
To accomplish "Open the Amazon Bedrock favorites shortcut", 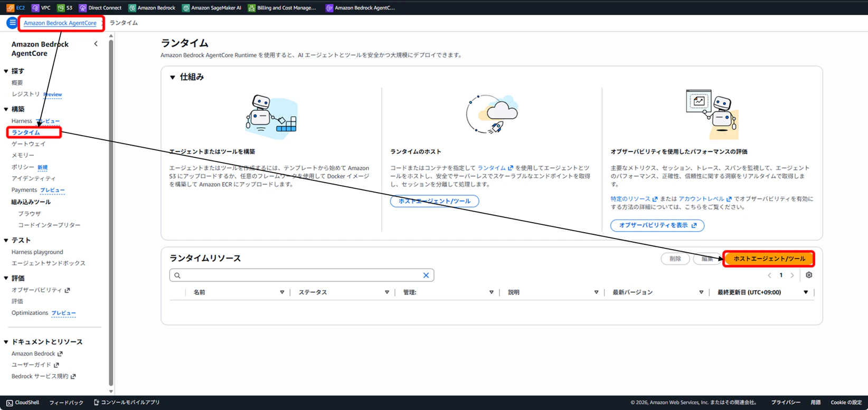I will click(x=152, y=8).
